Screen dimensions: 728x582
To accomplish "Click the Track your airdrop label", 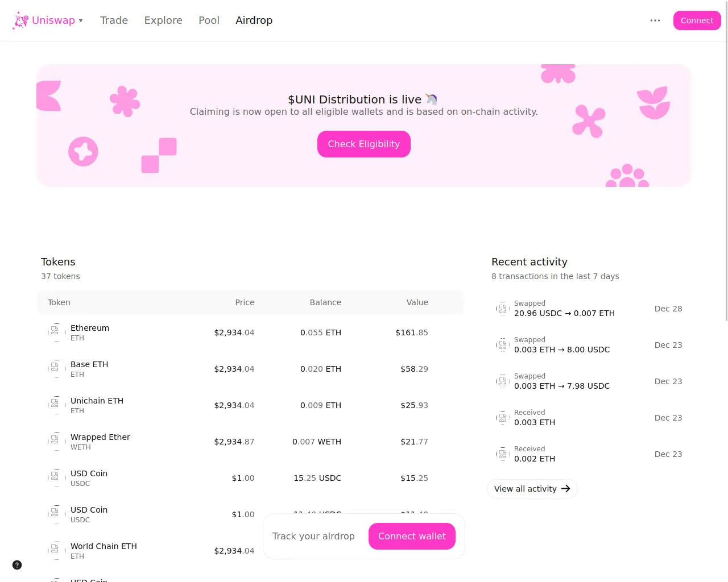I will point(313,536).
